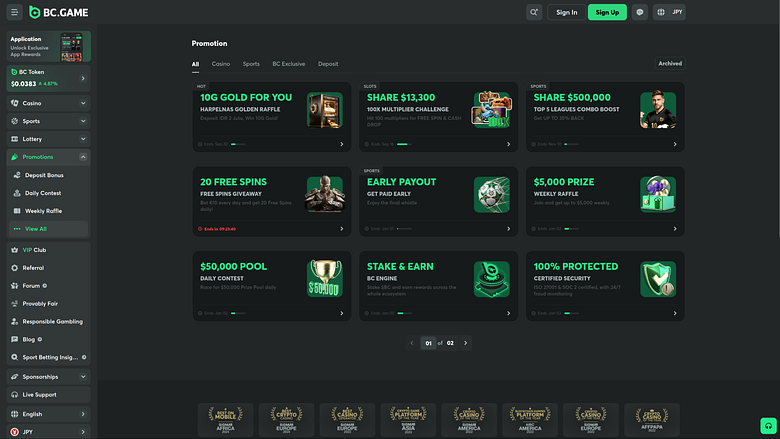Click the AFFPAPA award badge

pos(652,420)
